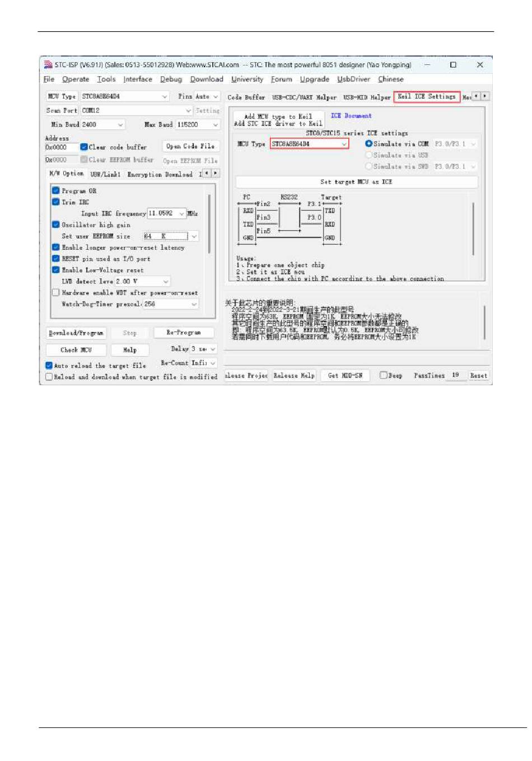Click the Help button
Screen dimensions: 532x761
click(130, 350)
